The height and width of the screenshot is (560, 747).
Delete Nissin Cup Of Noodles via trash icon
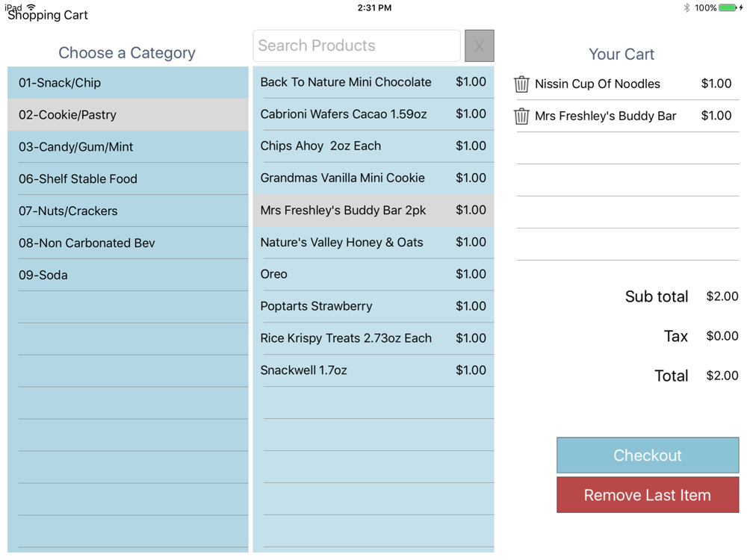(x=521, y=84)
